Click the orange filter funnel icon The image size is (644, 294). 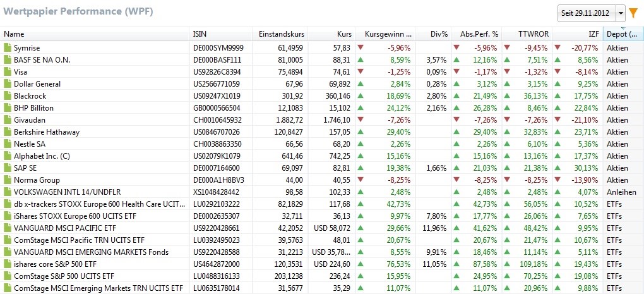(x=633, y=12)
